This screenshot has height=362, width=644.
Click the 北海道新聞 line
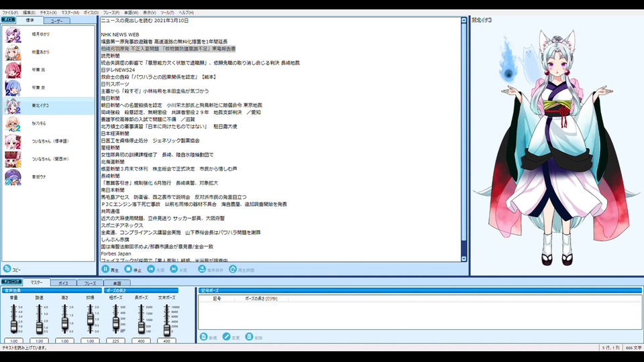[113, 162]
